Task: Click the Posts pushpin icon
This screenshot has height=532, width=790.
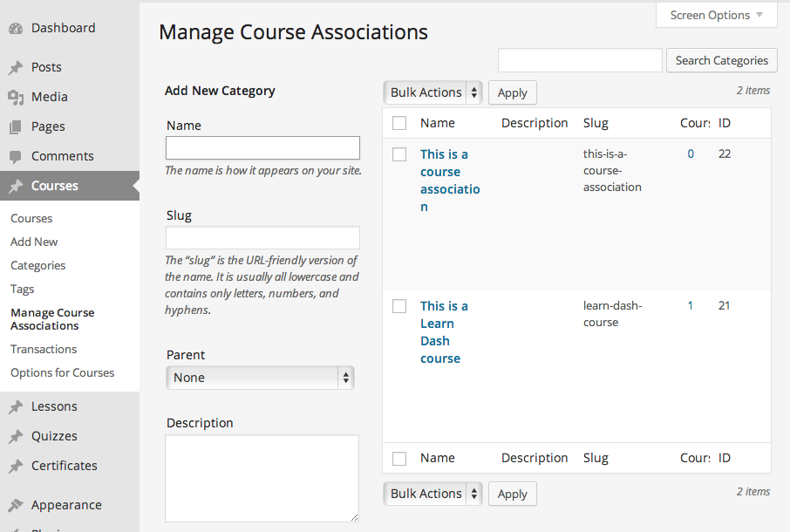Action: pos(16,68)
